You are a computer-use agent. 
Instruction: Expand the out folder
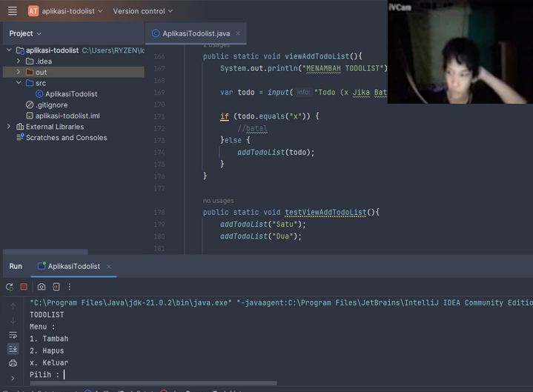[19, 73]
